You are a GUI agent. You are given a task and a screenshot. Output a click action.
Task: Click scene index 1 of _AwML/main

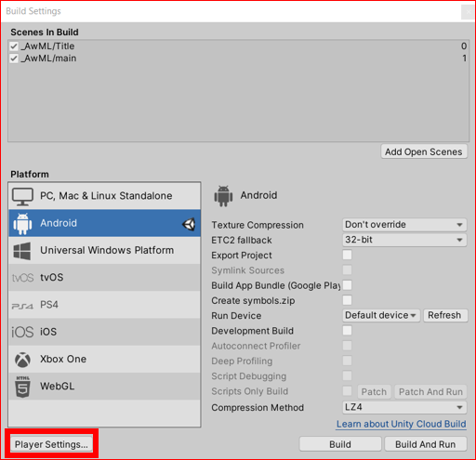point(464,59)
